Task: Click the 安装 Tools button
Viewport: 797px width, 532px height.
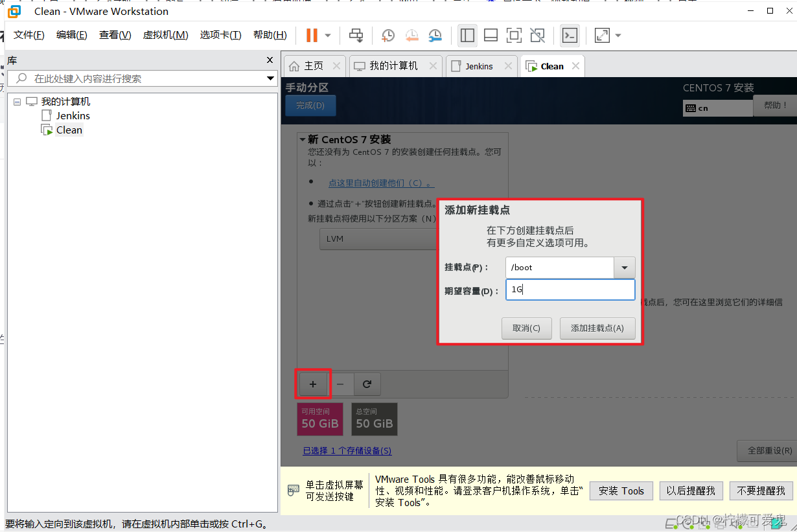Action: pyautogui.click(x=621, y=491)
